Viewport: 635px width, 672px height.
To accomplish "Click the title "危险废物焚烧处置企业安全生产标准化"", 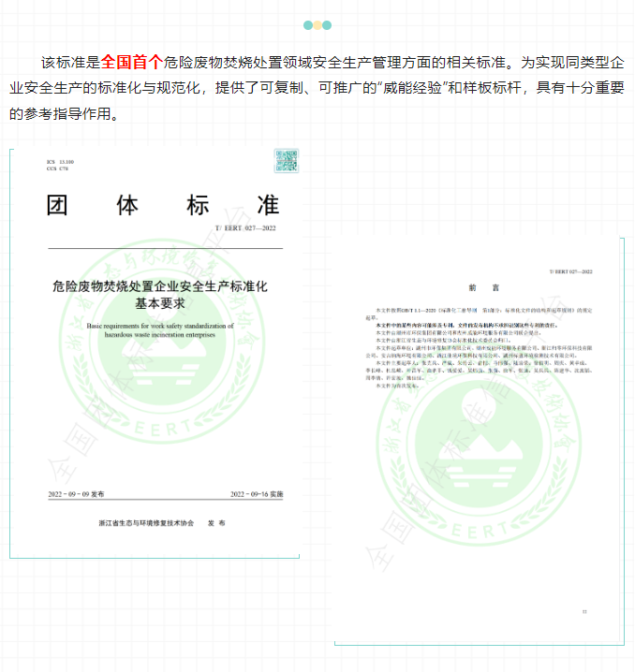I will coord(160,286).
